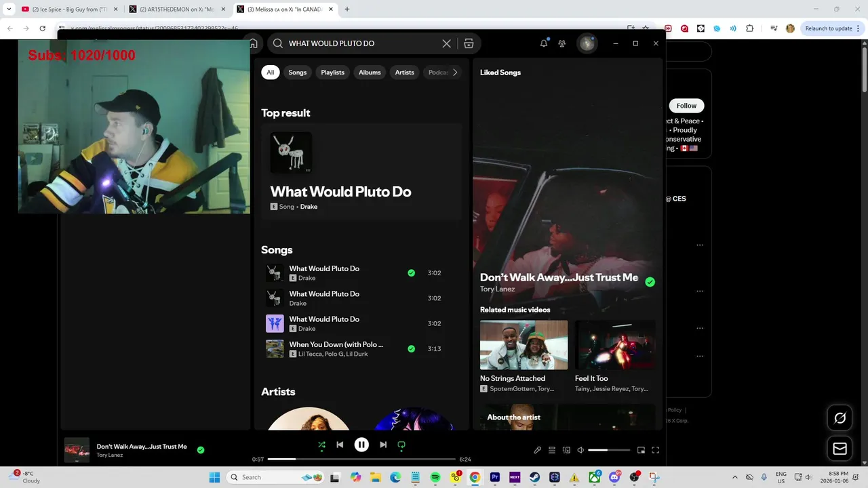This screenshot has width=868, height=488.
Task: Click Follow button in X window
Action: 686,106
